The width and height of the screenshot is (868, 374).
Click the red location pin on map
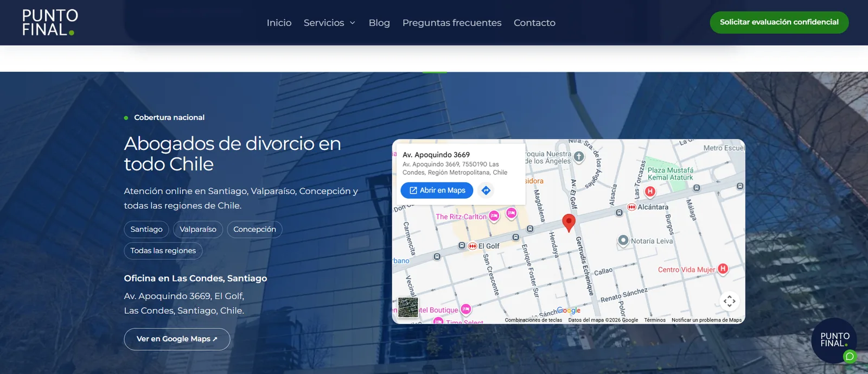tap(569, 223)
